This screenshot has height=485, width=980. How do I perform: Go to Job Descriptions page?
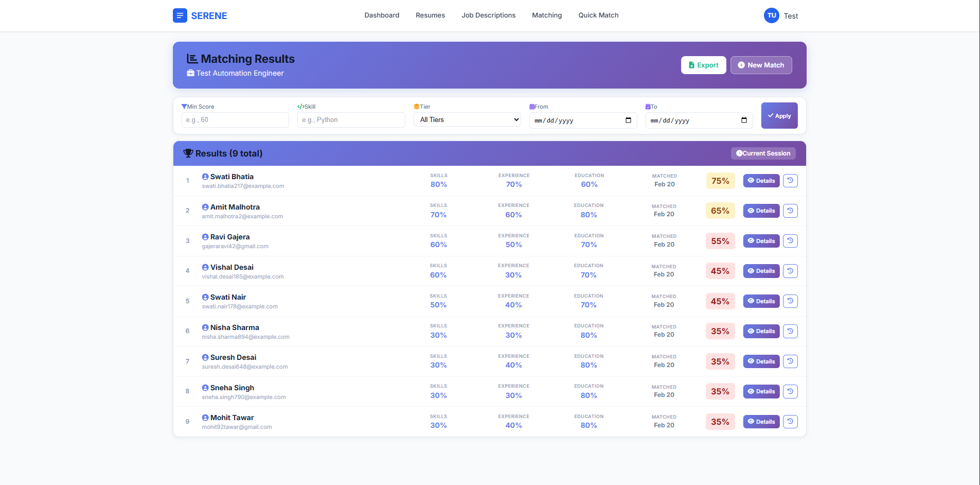488,15
